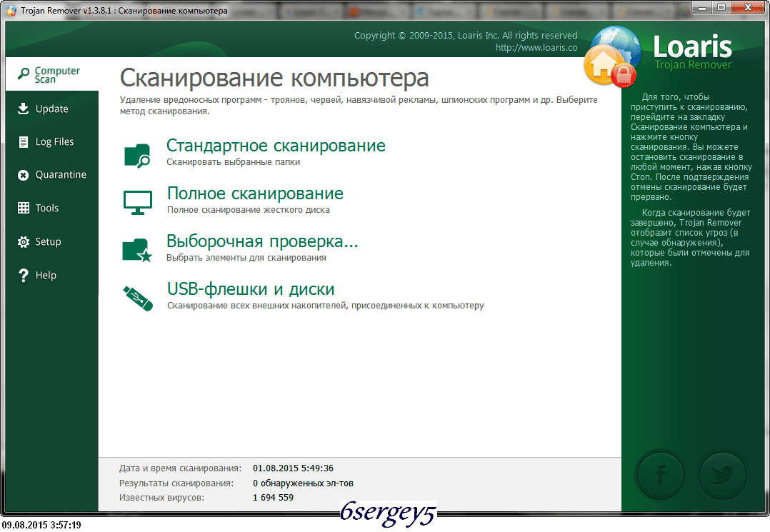The image size is (770, 532).
Task: Click the scan date value 01.08.2015 5:49:36
Action: [293, 468]
